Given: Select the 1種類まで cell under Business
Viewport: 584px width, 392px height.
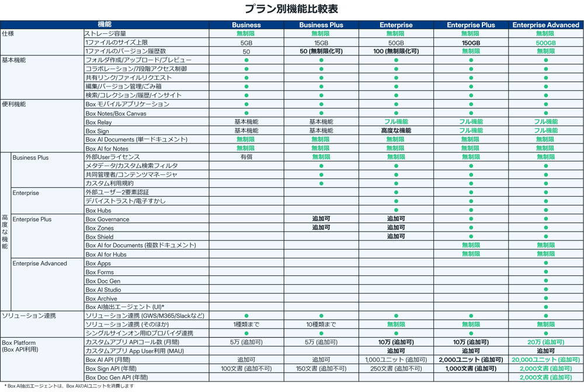Looking at the screenshot, I should coord(246,324).
